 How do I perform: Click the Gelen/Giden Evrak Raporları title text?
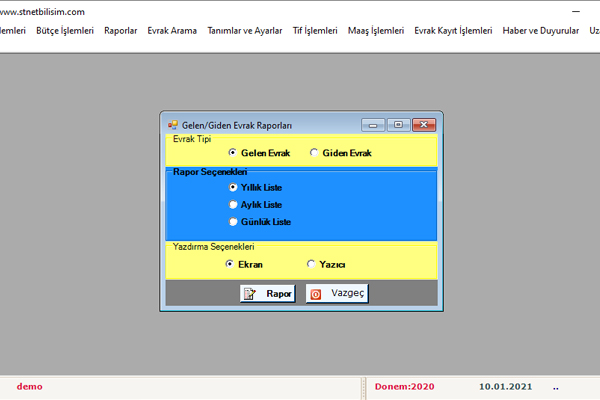(237, 125)
